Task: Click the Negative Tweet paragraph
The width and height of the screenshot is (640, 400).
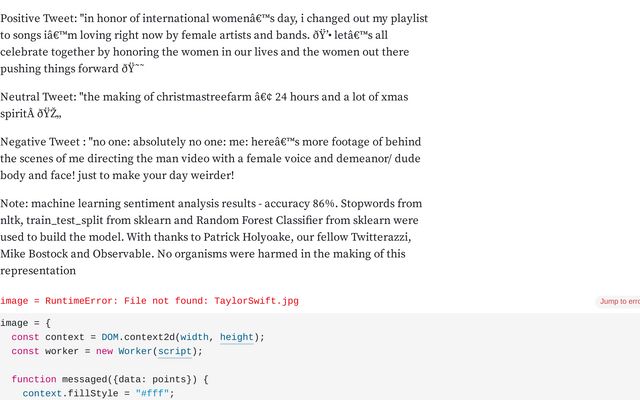Action: 211,158
